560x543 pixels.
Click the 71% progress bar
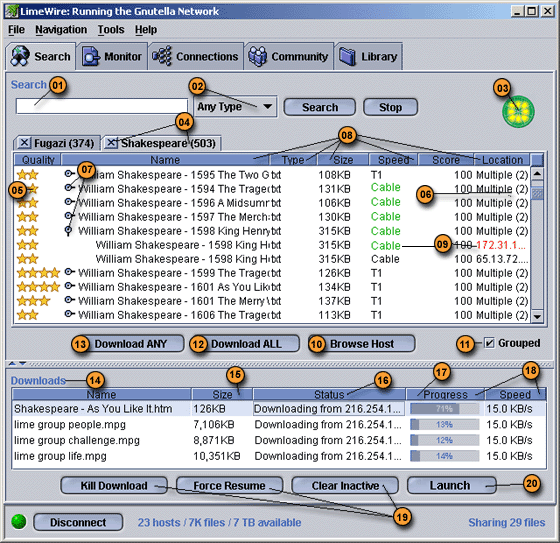coord(445,409)
